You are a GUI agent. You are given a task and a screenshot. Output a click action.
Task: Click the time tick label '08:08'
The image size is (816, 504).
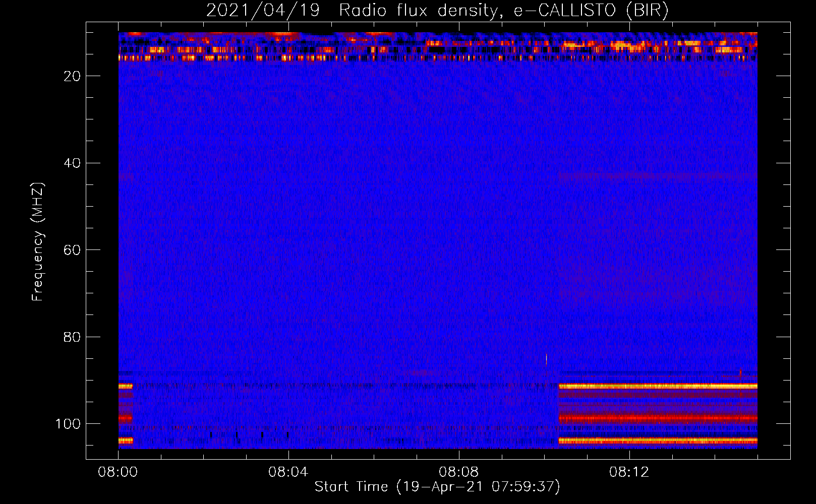459,472
